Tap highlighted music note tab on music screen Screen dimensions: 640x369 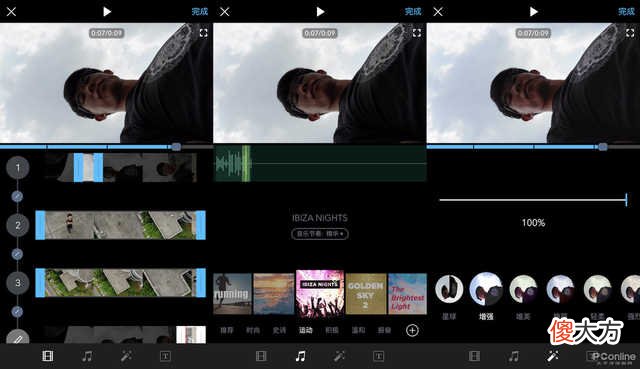point(300,356)
